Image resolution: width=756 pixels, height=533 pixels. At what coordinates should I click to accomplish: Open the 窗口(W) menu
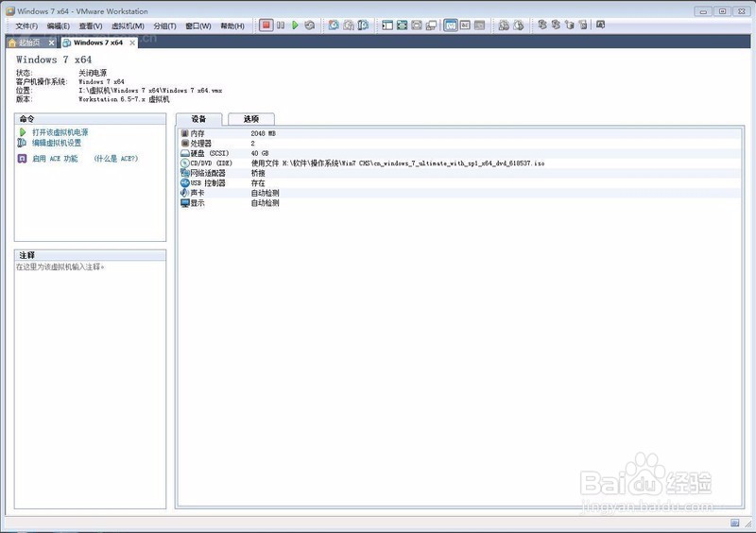(x=198, y=26)
